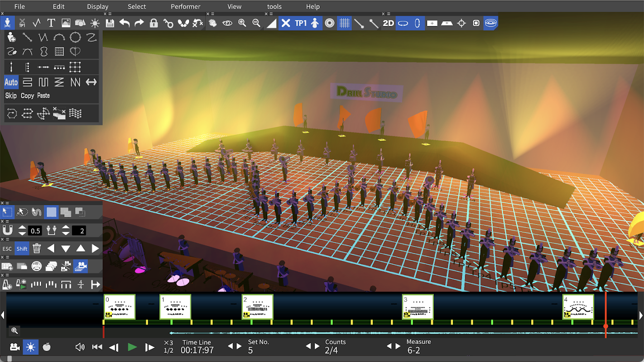This screenshot has width=644, height=362.
Task: Open the Select menu
Action: (137, 6)
